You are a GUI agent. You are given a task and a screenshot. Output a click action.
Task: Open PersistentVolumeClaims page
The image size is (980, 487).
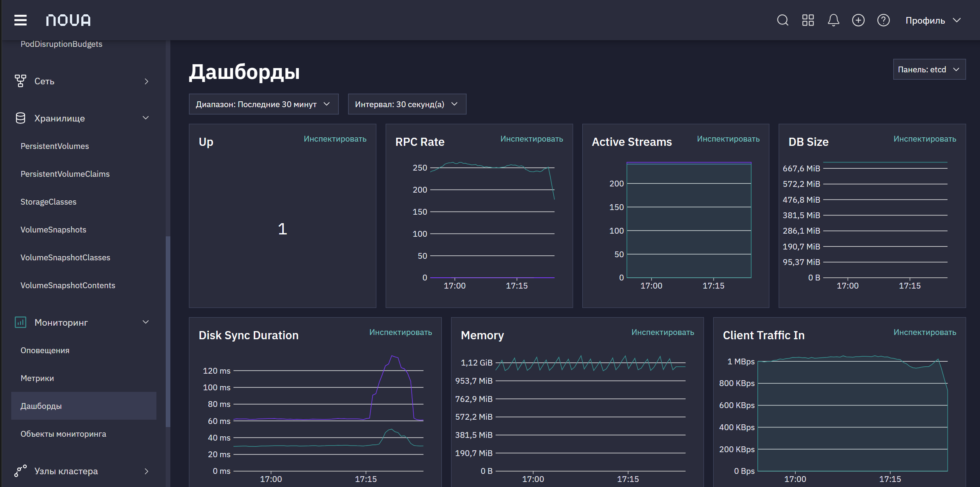click(65, 174)
